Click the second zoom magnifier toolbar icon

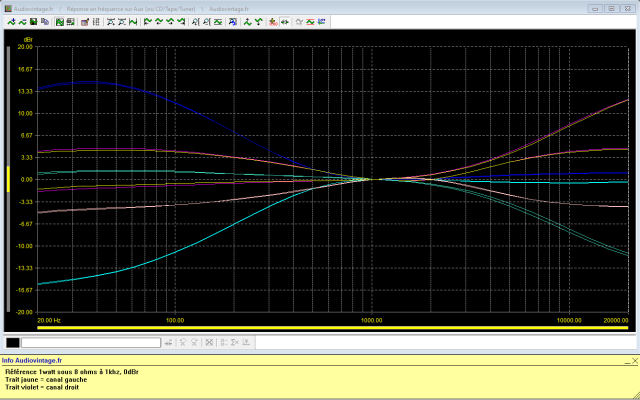coord(207,22)
